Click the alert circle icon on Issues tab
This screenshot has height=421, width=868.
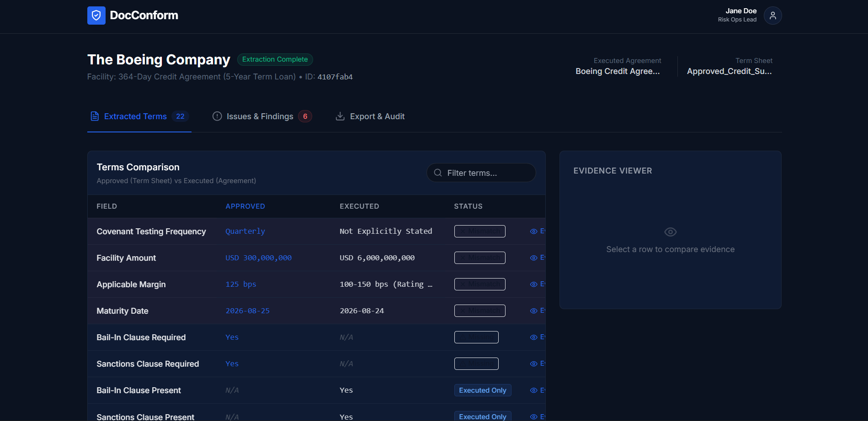[217, 116]
